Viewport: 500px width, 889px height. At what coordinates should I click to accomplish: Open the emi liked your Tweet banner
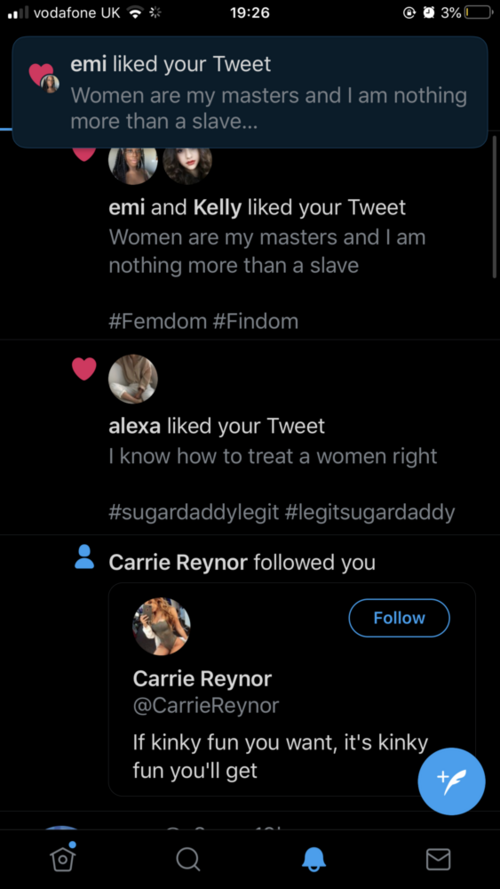click(x=250, y=92)
